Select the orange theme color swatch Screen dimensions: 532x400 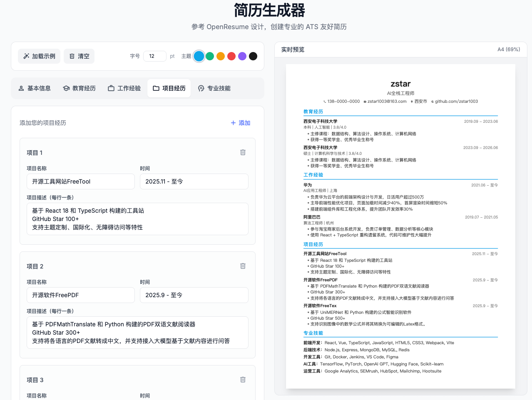click(x=221, y=56)
